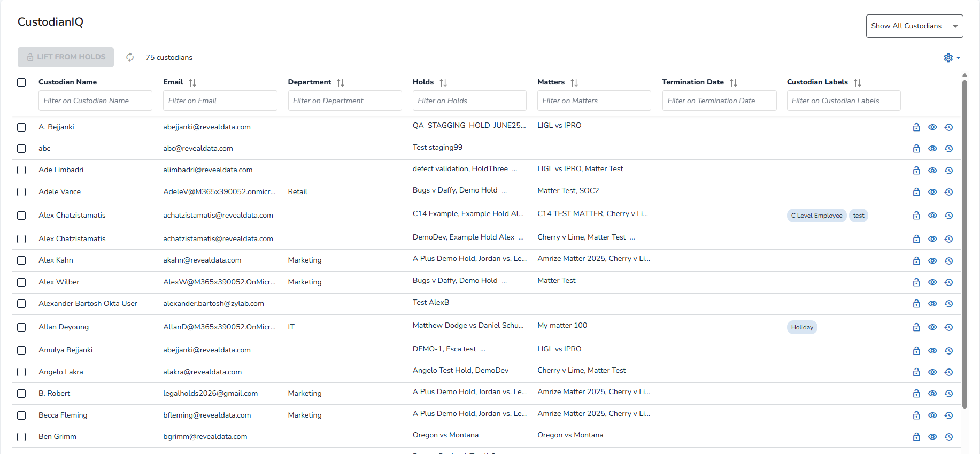This screenshot has height=454, width=980.
Task: Click the view eye icon for Allan Deyoung
Action: 932,327
